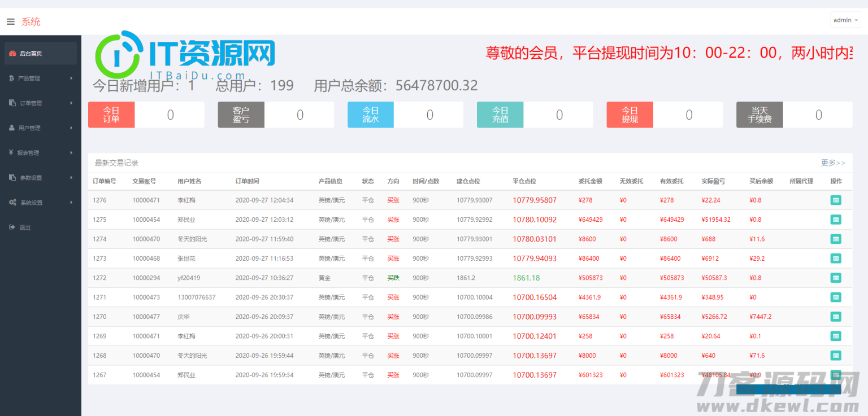The height and width of the screenshot is (416, 868).
Task: Click profit value ¥51954.32
Action: point(716,220)
